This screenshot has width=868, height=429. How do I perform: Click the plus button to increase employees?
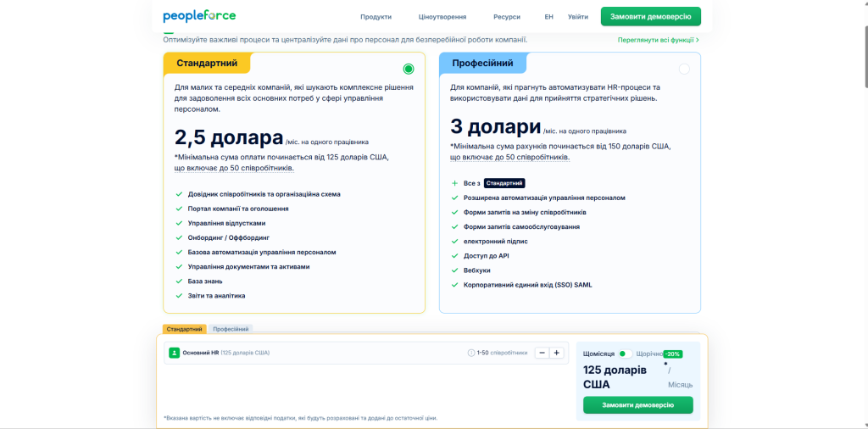click(556, 353)
